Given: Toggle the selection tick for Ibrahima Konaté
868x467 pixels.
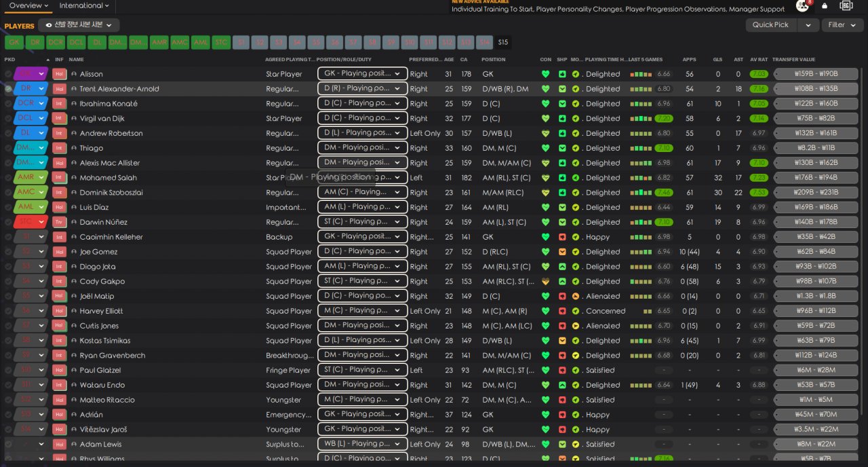Looking at the screenshot, I should pos(8,104).
